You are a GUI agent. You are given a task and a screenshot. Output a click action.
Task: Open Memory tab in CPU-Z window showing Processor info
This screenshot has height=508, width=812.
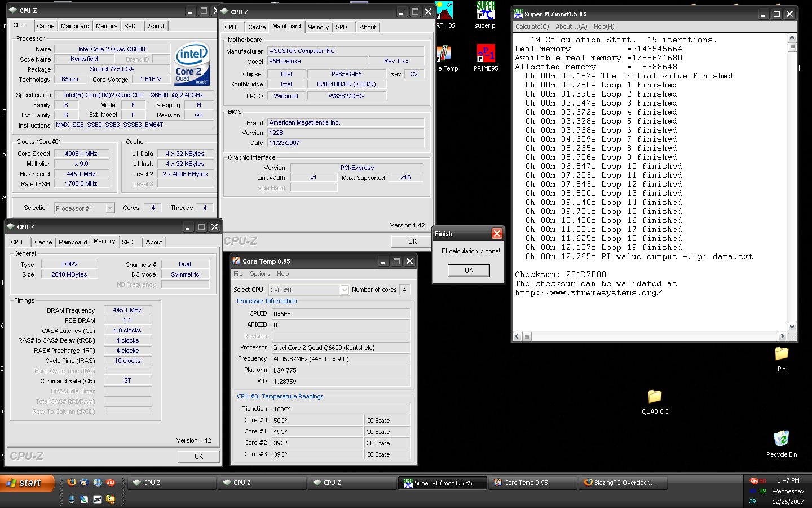[107, 26]
